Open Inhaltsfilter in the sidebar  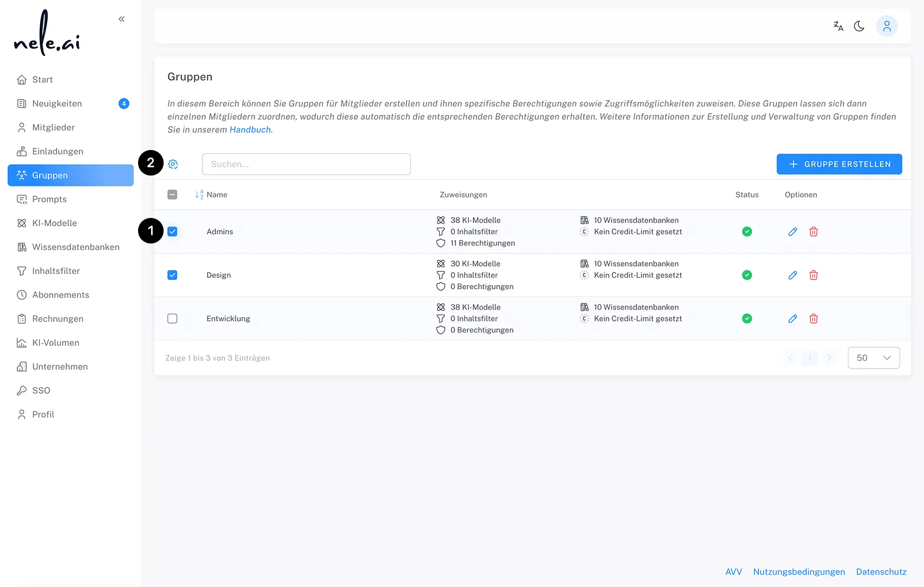click(x=71, y=271)
